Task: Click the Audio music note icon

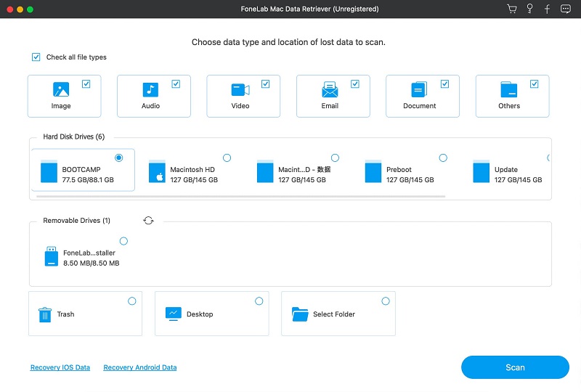Action: click(x=150, y=90)
